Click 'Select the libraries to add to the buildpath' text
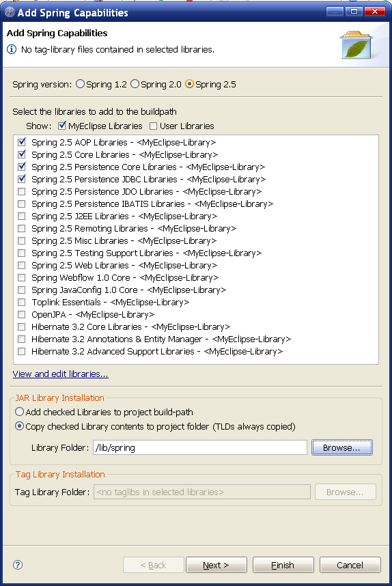Image resolution: width=392 pixels, height=586 pixels. [x=94, y=112]
